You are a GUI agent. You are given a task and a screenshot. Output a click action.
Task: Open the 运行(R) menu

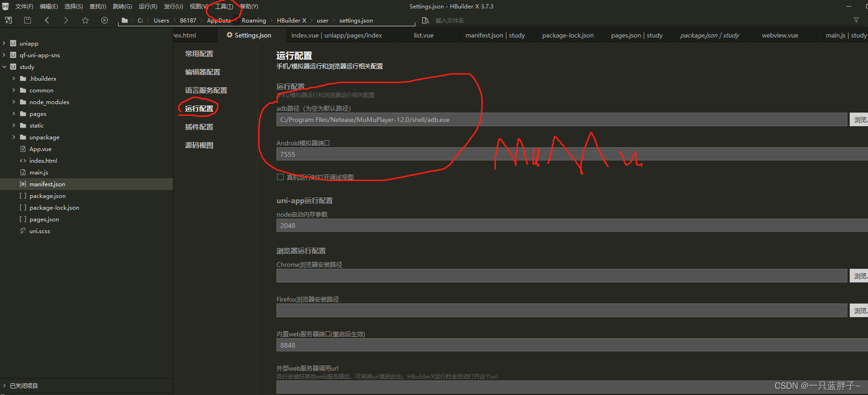148,7
